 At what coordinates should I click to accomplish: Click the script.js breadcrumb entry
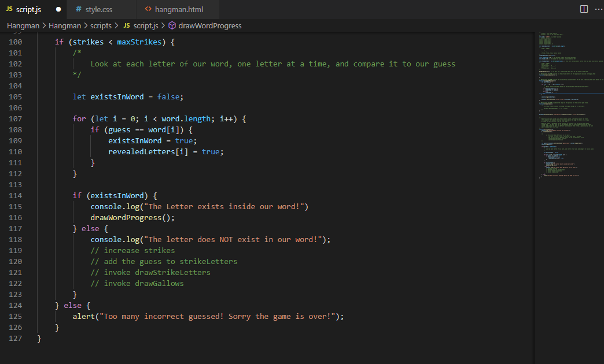point(146,25)
